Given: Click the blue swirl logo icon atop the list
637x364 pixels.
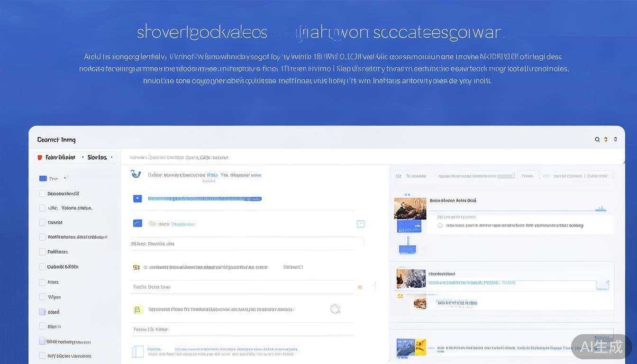Looking at the screenshot, I should (136, 174).
